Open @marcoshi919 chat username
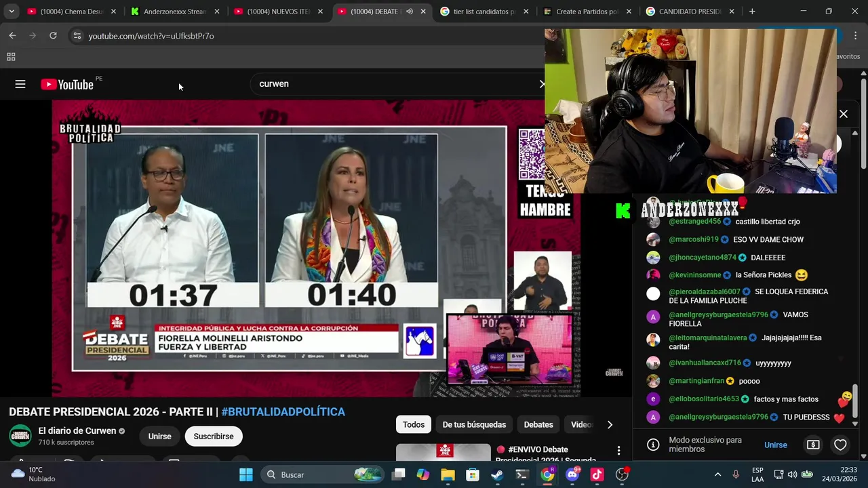 tap(694, 240)
